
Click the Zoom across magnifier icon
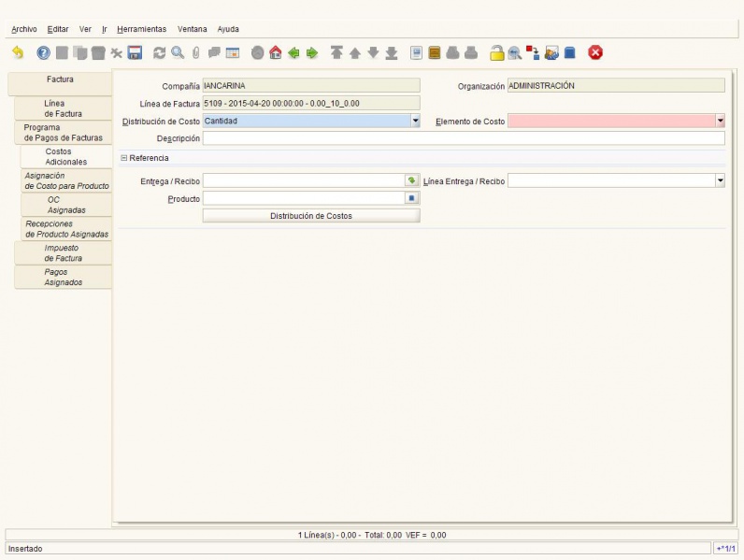click(515, 52)
